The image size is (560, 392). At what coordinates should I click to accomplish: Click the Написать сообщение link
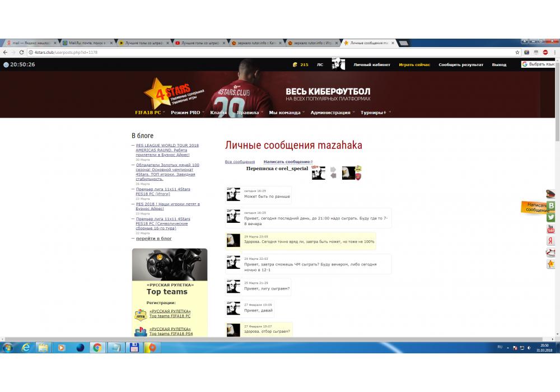point(287,162)
